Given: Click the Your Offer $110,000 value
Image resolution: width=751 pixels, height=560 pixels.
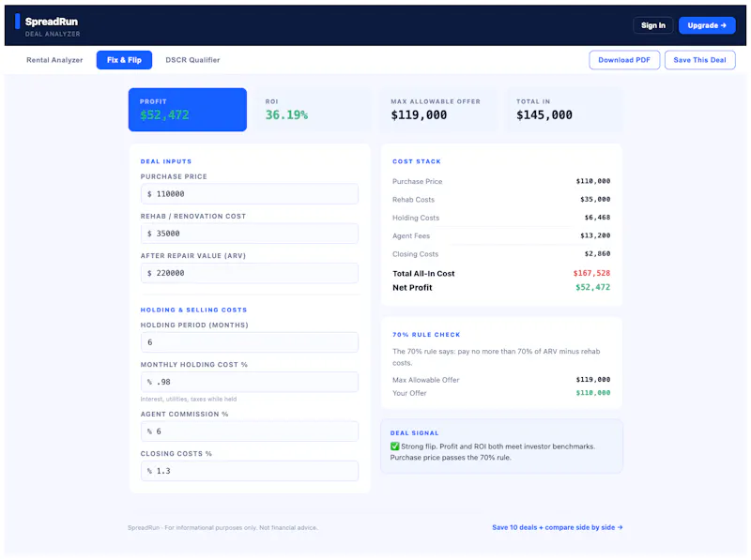Looking at the screenshot, I should tap(593, 392).
